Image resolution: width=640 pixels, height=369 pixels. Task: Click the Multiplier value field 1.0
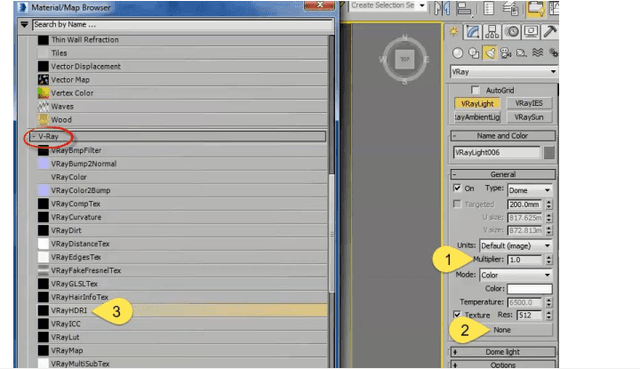click(x=525, y=260)
